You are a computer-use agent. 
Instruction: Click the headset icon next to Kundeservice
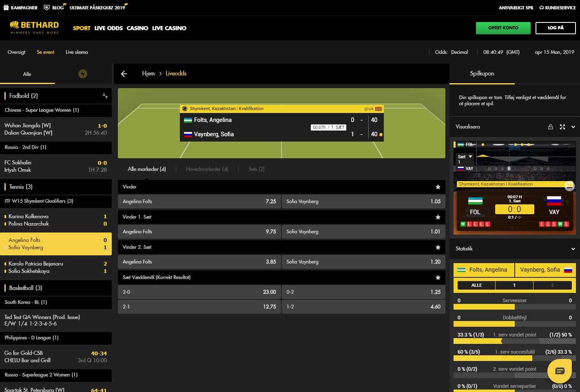tap(541, 7)
